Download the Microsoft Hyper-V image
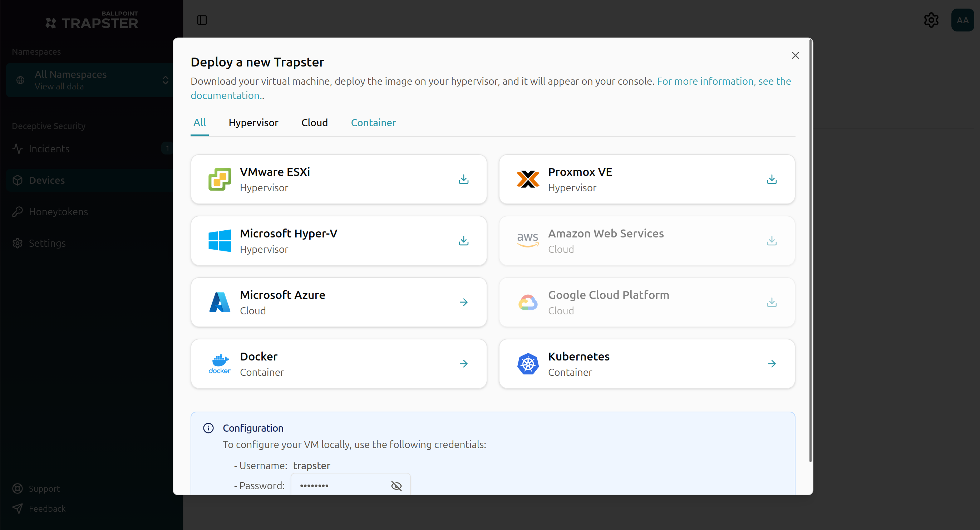This screenshot has width=980, height=530. [x=463, y=240]
